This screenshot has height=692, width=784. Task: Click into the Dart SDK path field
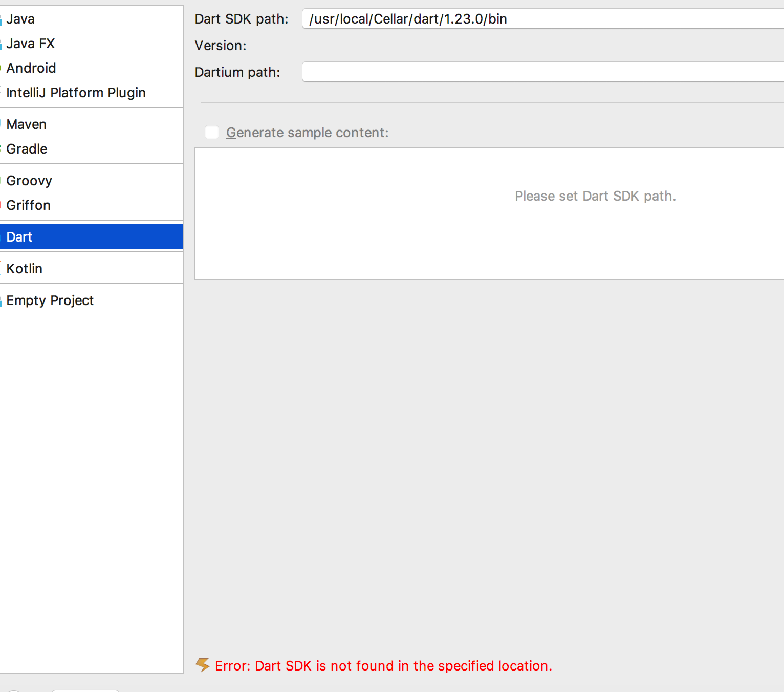coord(543,19)
